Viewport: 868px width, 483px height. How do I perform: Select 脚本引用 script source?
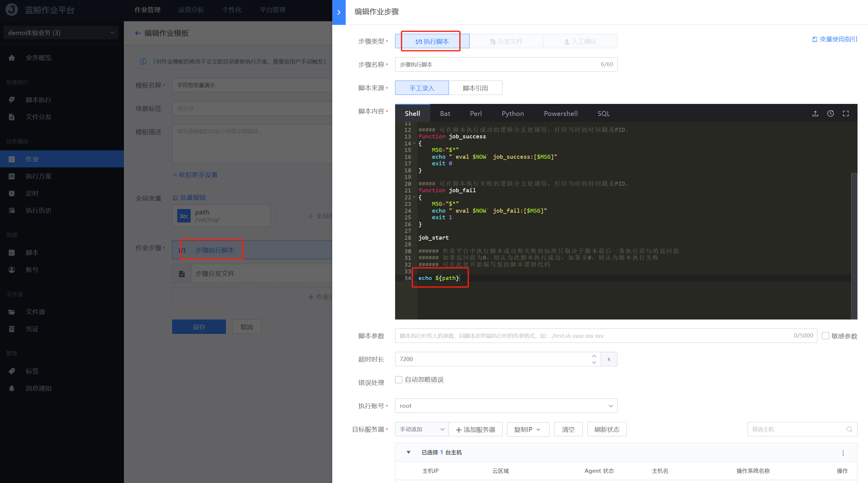475,88
